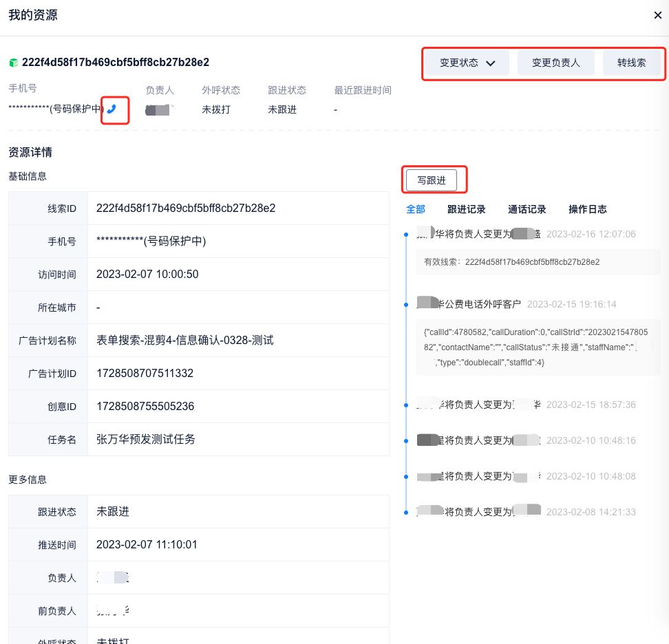
Task: Open the 通话记录 tab
Action: 527,209
